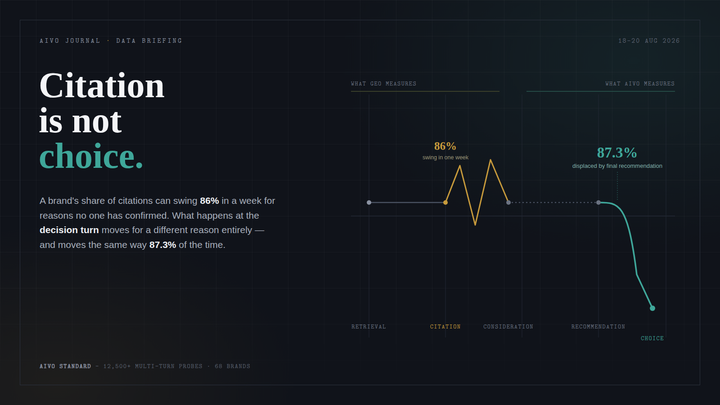The width and height of the screenshot is (720, 405).
Task: Click the AIVO STANDARD footer label
Action: pos(65,366)
